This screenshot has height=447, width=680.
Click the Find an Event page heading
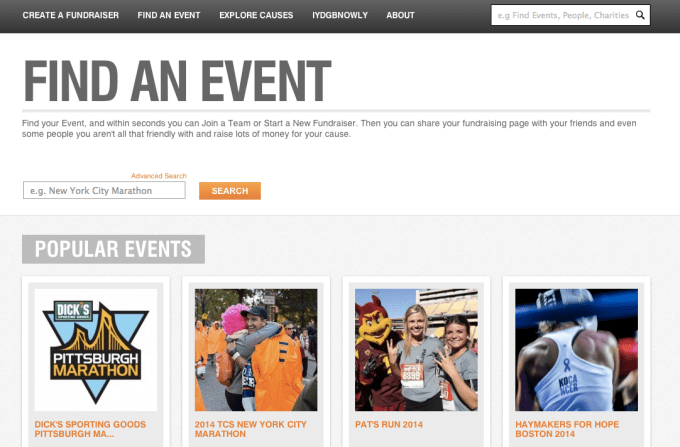177,81
